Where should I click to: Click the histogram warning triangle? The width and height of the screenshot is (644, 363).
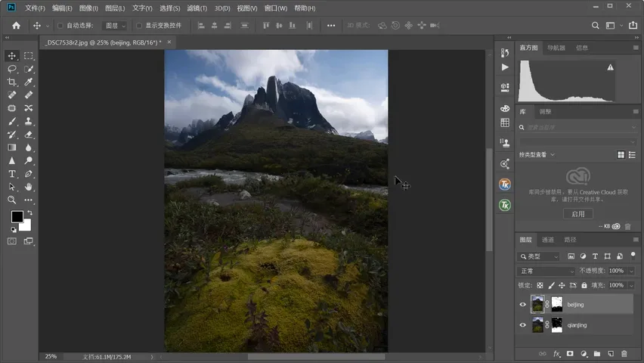click(610, 67)
